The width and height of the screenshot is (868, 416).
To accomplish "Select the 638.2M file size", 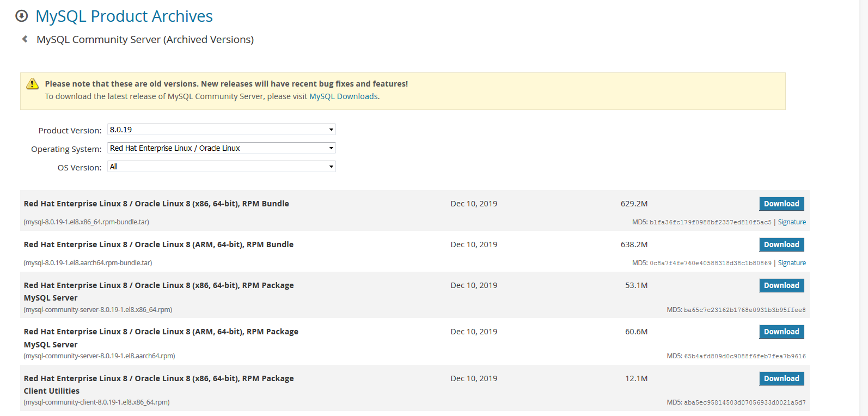I will click(634, 244).
